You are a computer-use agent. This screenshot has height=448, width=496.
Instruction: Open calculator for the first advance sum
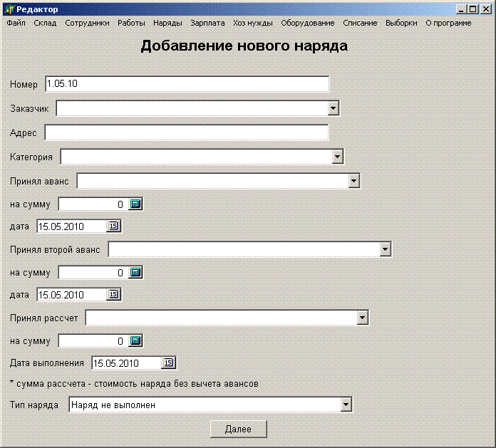click(x=136, y=204)
